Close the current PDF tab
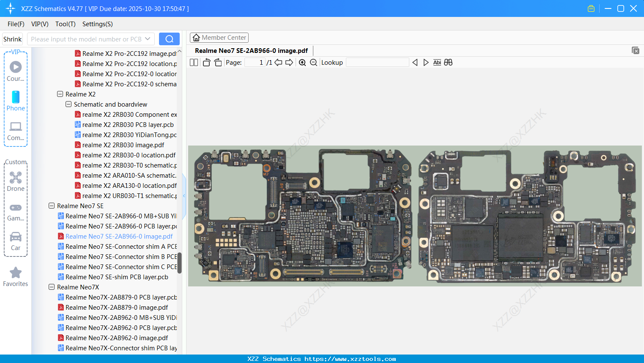This screenshot has height=363, width=644. coord(636,50)
